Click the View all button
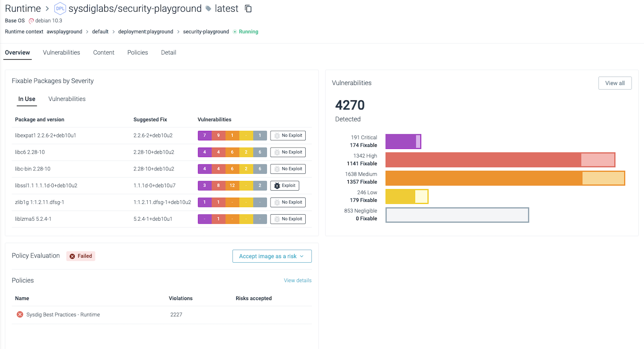This screenshot has height=349, width=644. (615, 83)
